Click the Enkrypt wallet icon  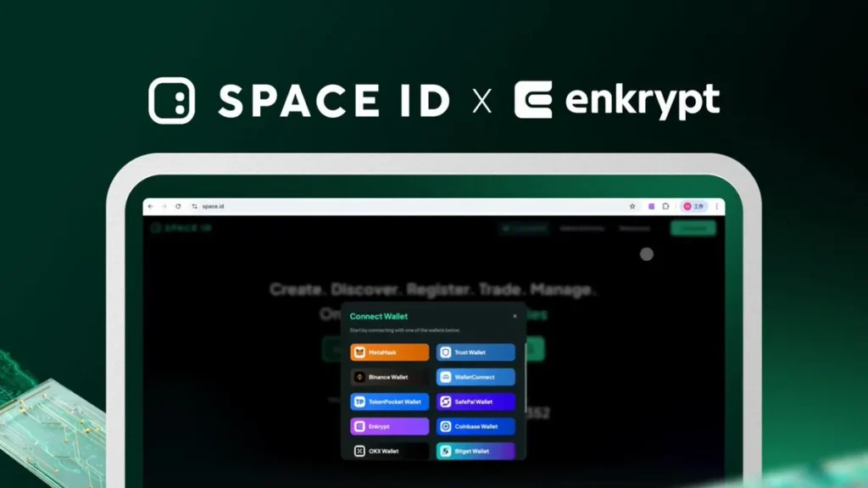359,426
